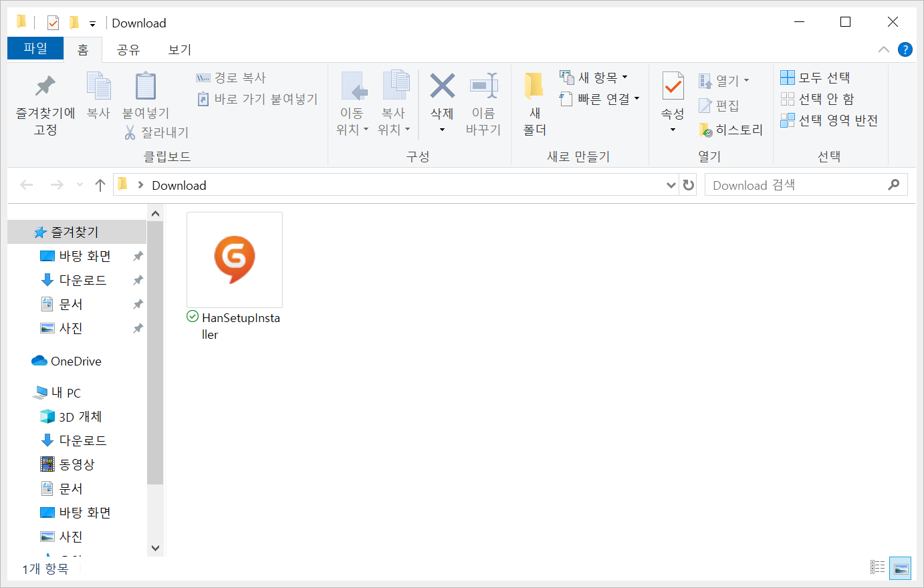Open the 빠른 연결 dropdown
This screenshot has width=924, height=588.
[600, 99]
